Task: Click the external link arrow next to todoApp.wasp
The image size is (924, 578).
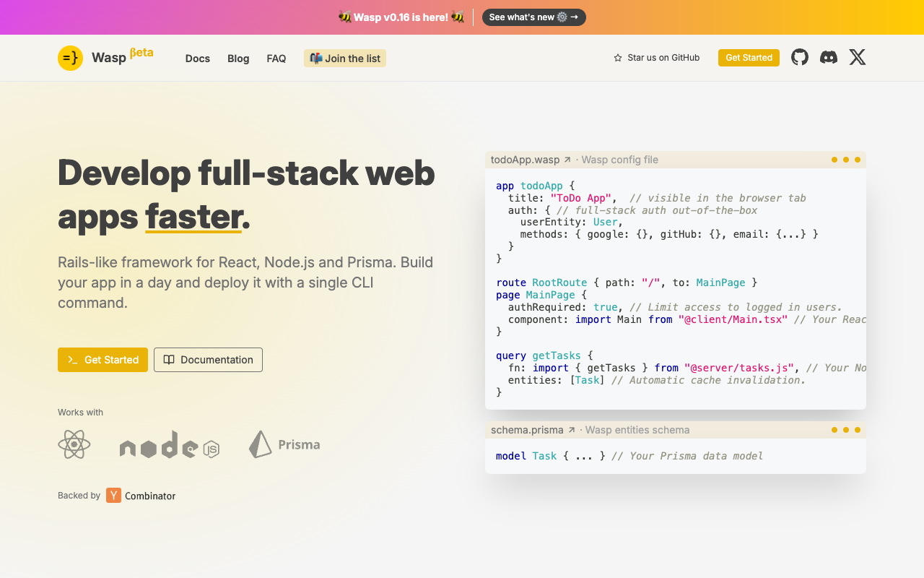Action: click(567, 160)
